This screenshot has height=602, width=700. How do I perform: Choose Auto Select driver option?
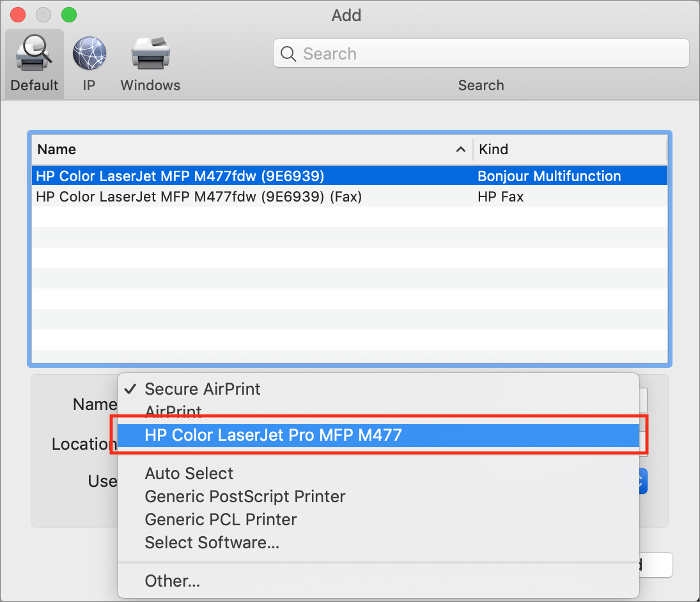point(189,473)
